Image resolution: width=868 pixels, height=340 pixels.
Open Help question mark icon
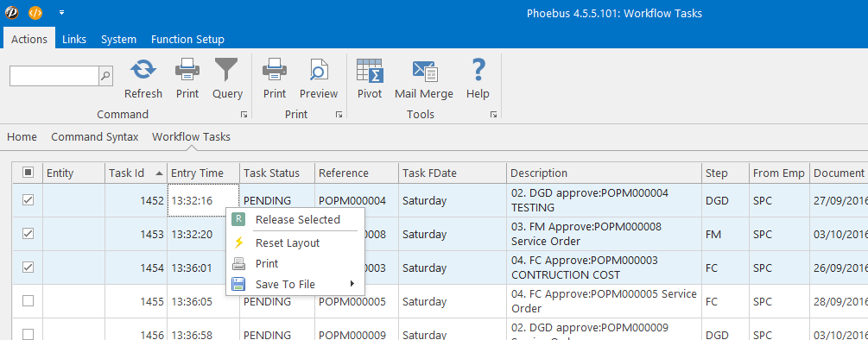(477, 70)
